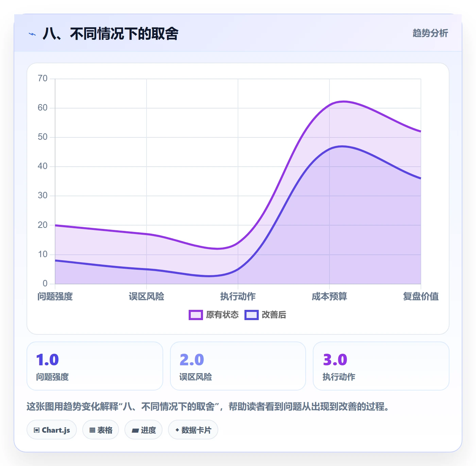Toggle the 原有状态 legend swatch
The width and height of the screenshot is (476, 466).
pyautogui.click(x=196, y=315)
